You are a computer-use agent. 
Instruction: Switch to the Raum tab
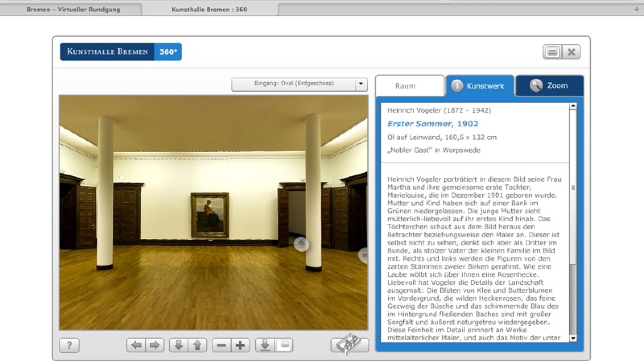click(x=405, y=86)
